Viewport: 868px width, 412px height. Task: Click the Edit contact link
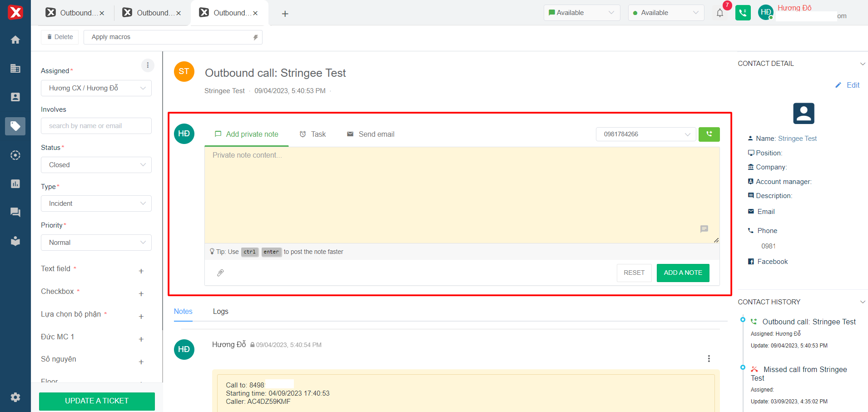point(848,85)
